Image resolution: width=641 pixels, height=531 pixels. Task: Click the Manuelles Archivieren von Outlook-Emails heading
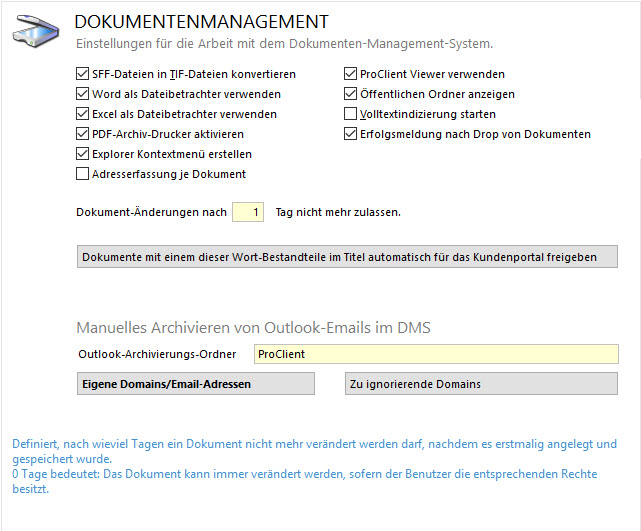253,328
